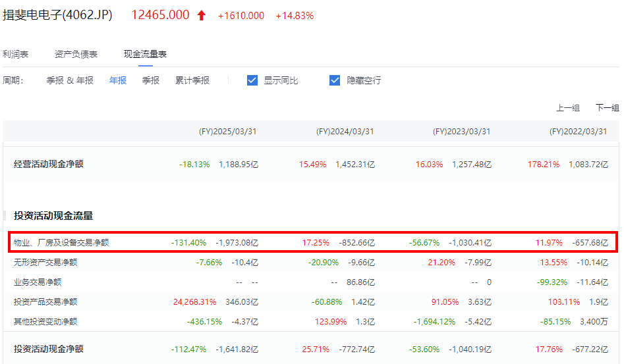Click the value -1,040.19亿
This screenshot has width=624, height=364.
[470, 350]
